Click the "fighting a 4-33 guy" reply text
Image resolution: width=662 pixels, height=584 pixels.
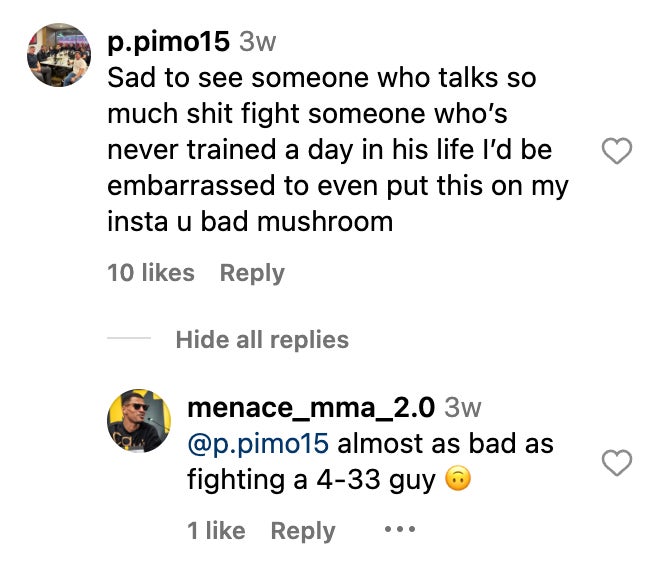310,480
